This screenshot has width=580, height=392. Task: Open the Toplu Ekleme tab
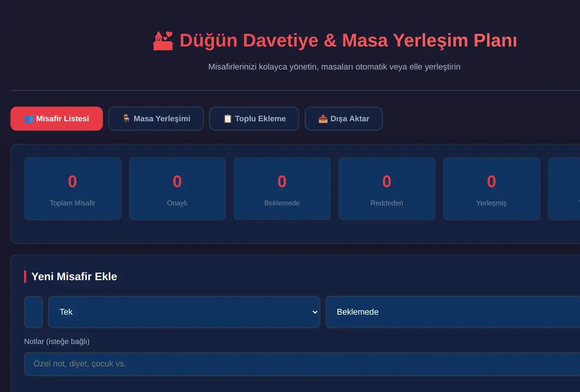pyautogui.click(x=254, y=118)
